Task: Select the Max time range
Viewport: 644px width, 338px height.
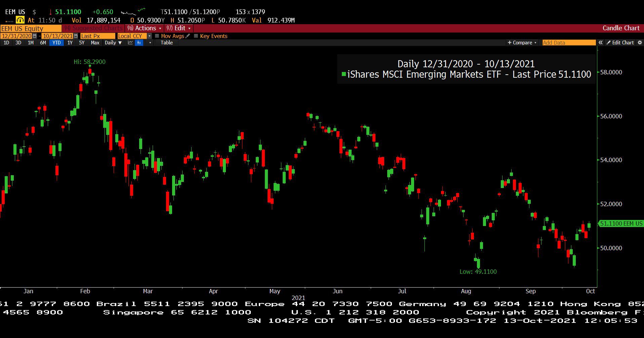Action: coord(95,43)
